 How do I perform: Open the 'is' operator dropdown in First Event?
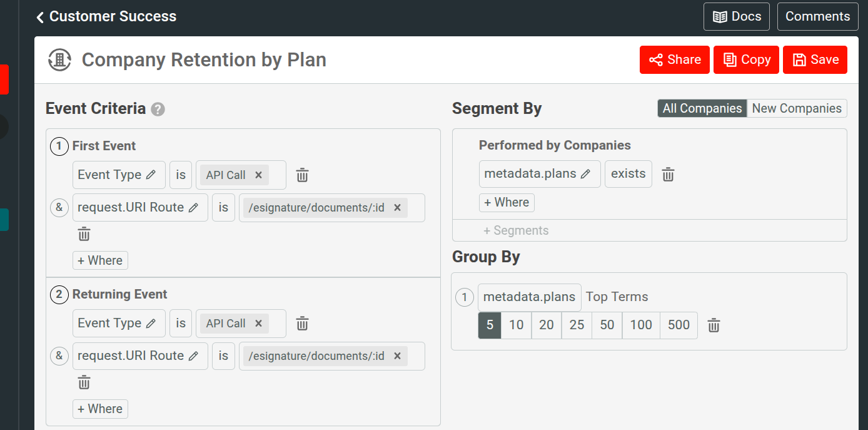tap(181, 175)
